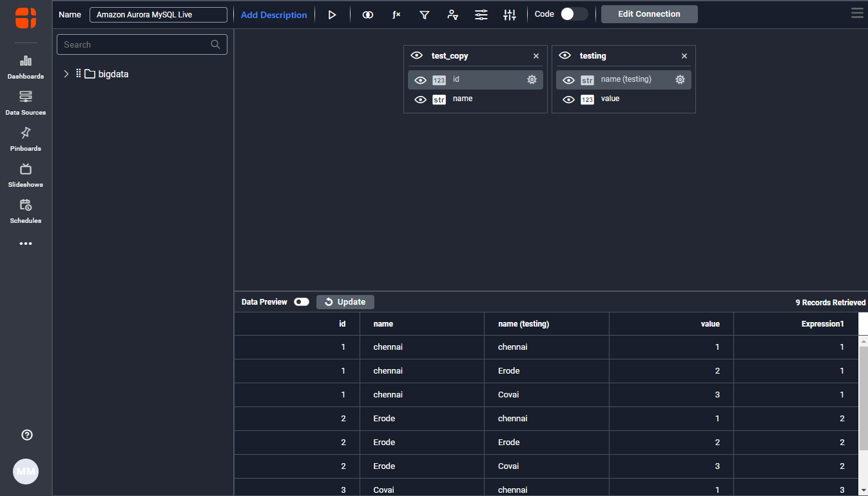The height and width of the screenshot is (496, 868).
Task: Open the expression fx editor icon
Action: (396, 15)
